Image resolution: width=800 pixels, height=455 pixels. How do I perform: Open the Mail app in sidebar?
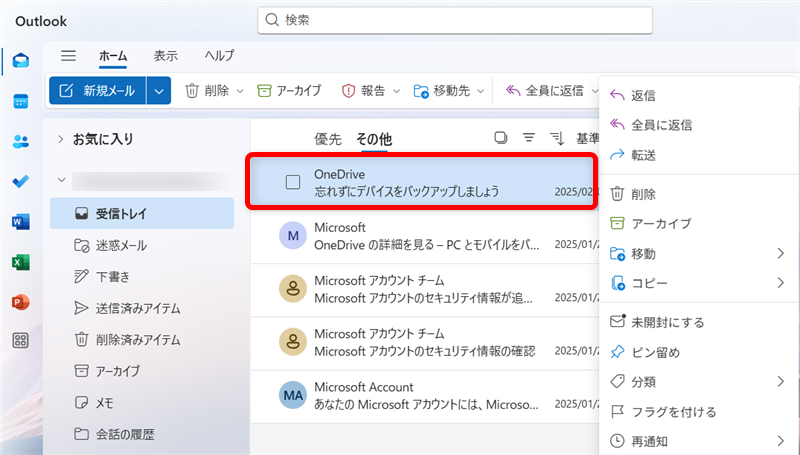pos(20,61)
